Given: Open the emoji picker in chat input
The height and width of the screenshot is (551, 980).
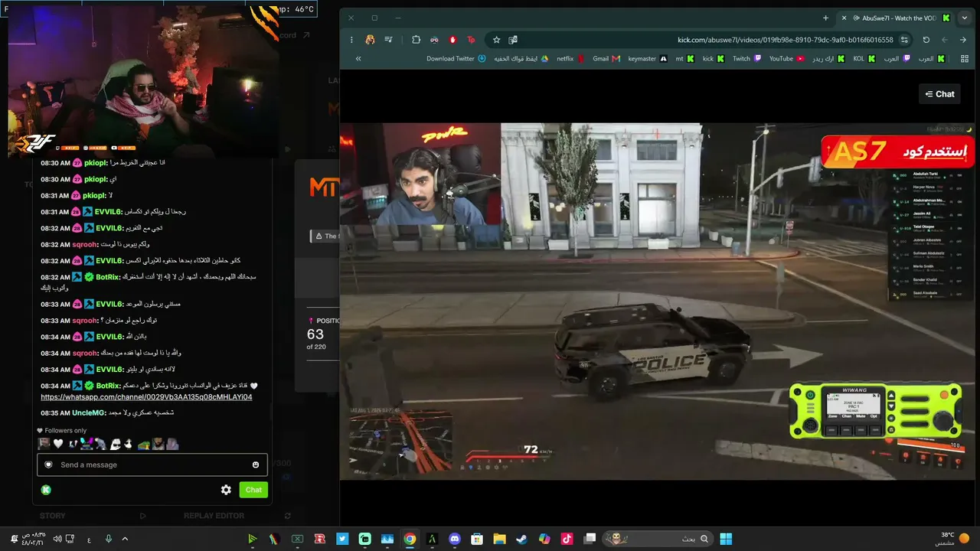Looking at the screenshot, I should [256, 465].
